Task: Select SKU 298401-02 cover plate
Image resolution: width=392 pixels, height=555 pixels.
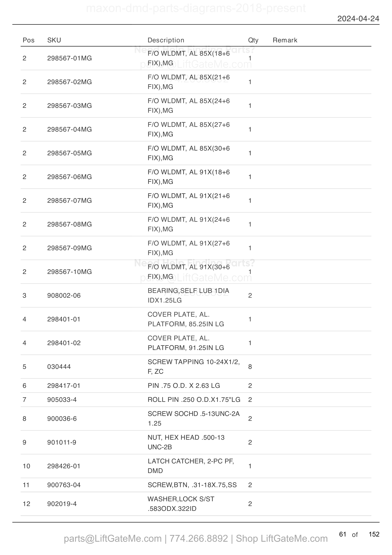Action: 64,343
